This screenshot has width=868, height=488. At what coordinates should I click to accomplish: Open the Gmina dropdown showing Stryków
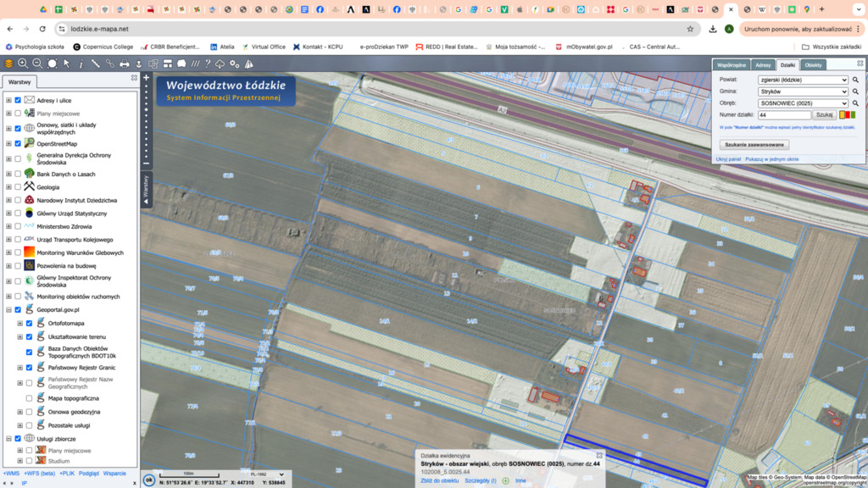point(803,91)
